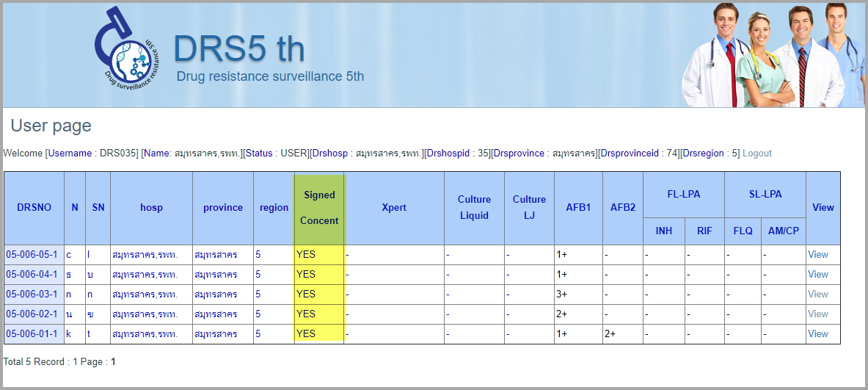Open View link for record 05-006-03-1

[x=817, y=295]
